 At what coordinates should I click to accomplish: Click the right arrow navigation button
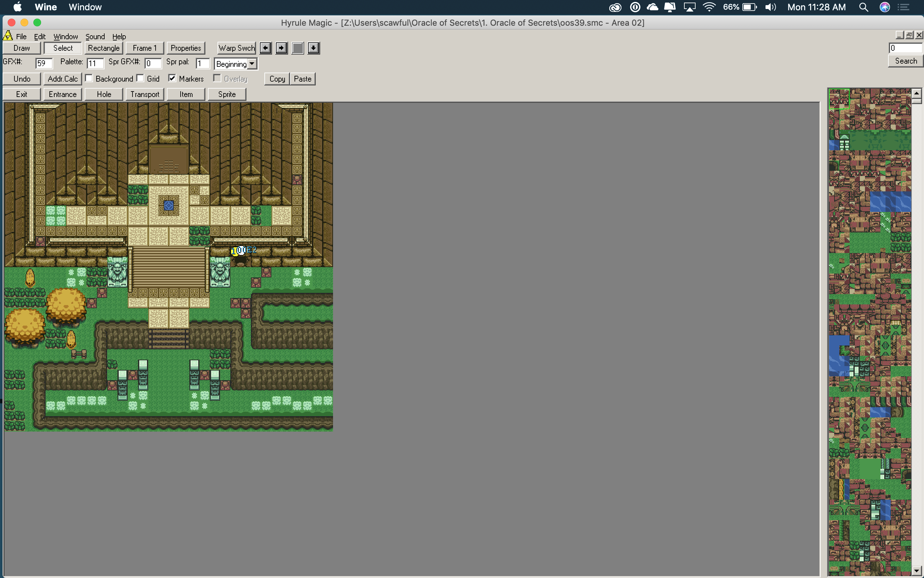click(x=282, y=48)
